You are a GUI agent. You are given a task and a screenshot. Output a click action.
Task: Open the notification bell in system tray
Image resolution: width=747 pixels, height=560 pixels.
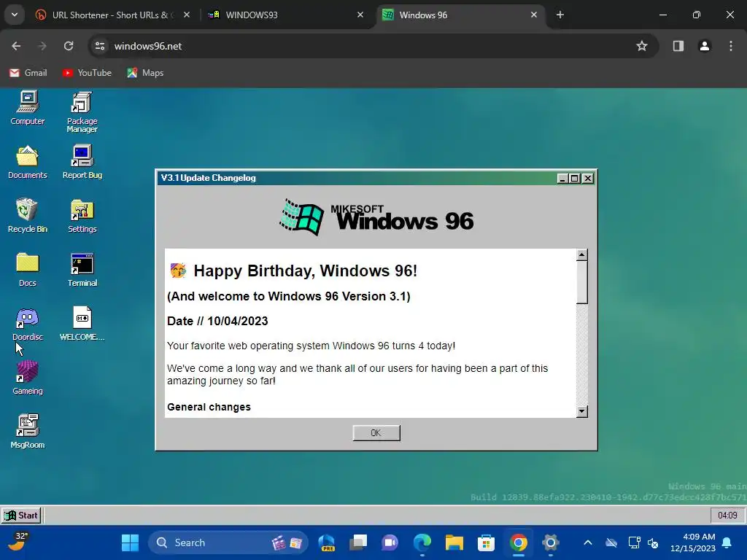727,542
